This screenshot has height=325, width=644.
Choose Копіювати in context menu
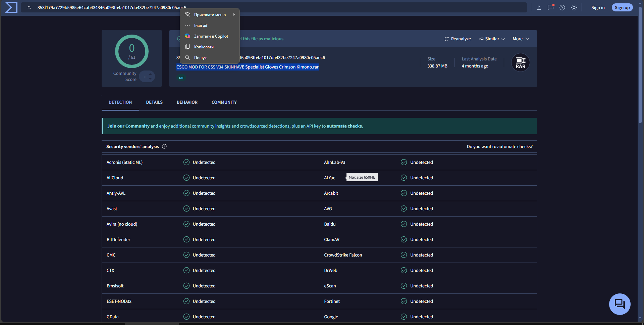(210, 47)
